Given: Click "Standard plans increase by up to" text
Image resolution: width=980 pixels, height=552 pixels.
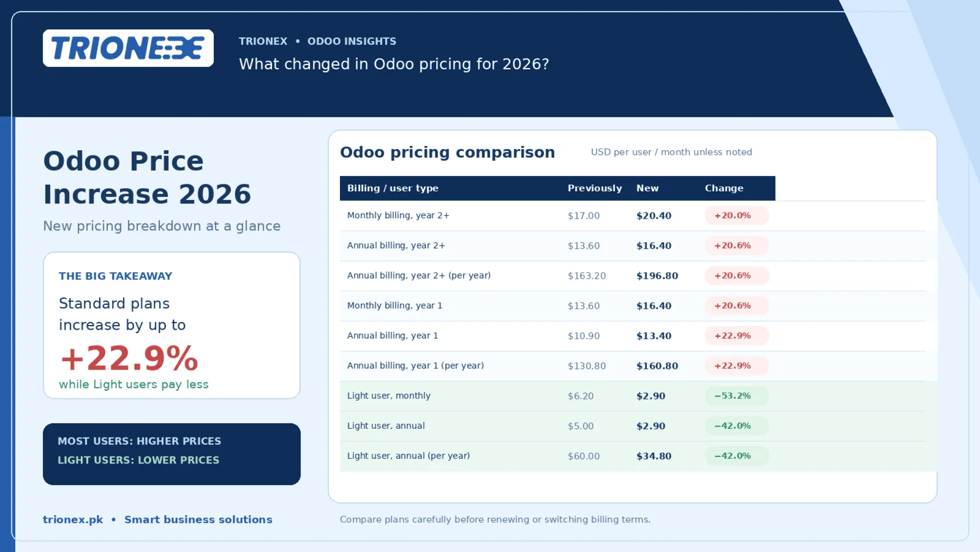Looking at the screenshot, I should pos(122,314).
